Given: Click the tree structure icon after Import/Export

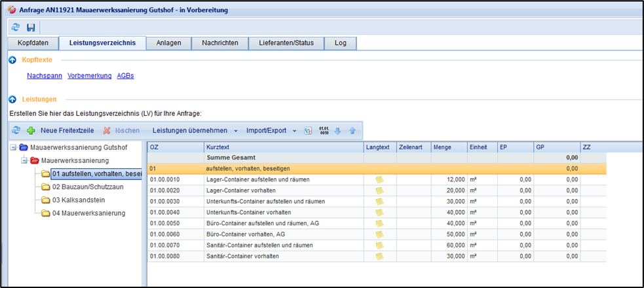Looking at the screenshot, I should (308, 130).
